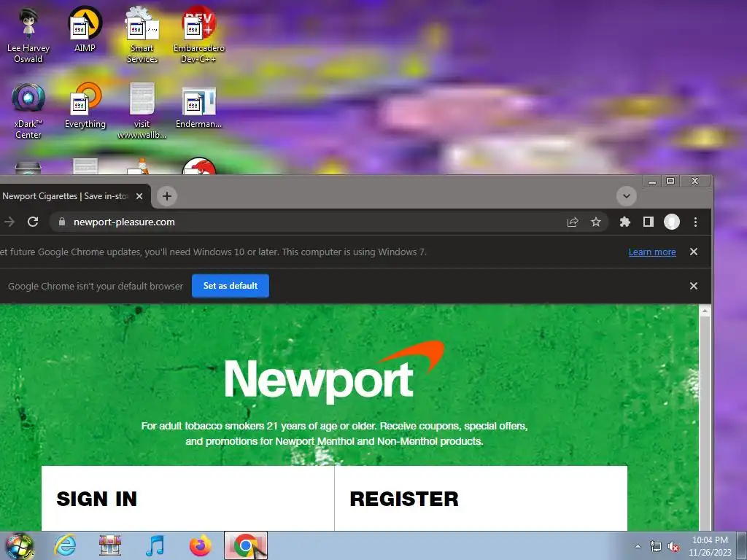Dismiss the Windows 7 update warning bar
The height and width of the screenshot is (560, 747).
click(x=694, y=252)
